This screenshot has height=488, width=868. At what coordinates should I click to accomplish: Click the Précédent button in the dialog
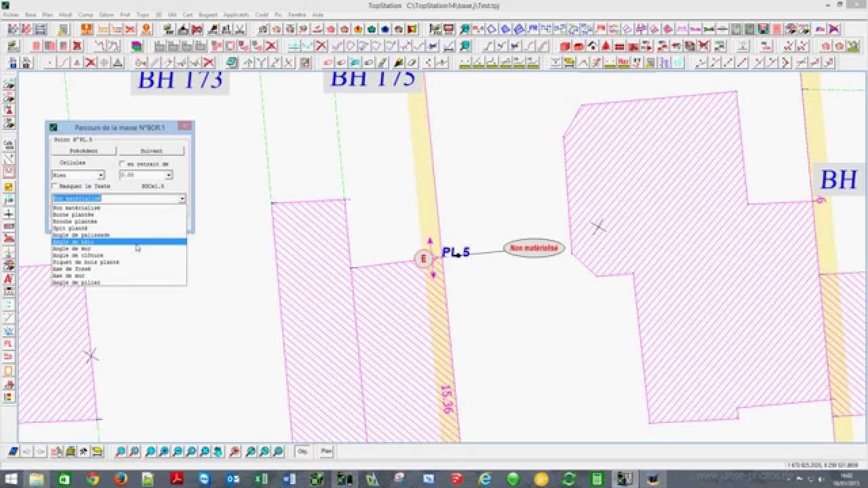84,151
